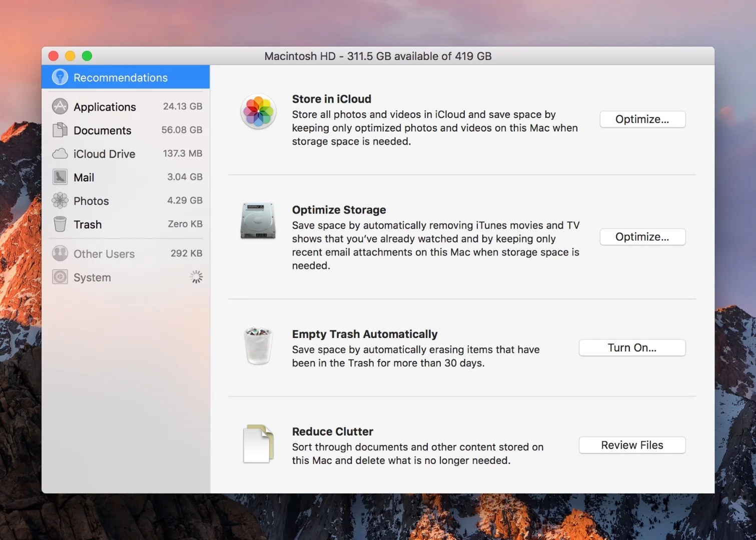Click the Trash icon in sidebar

pyautogui.click(x=60, y=224)
